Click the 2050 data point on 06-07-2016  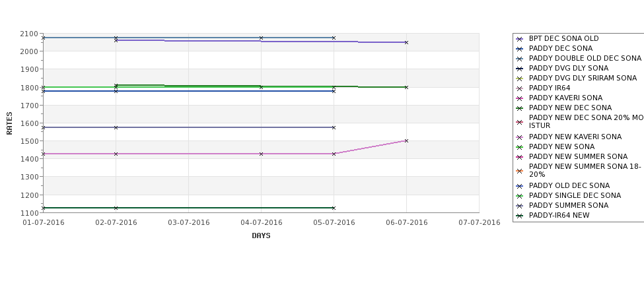coord(406,42)
